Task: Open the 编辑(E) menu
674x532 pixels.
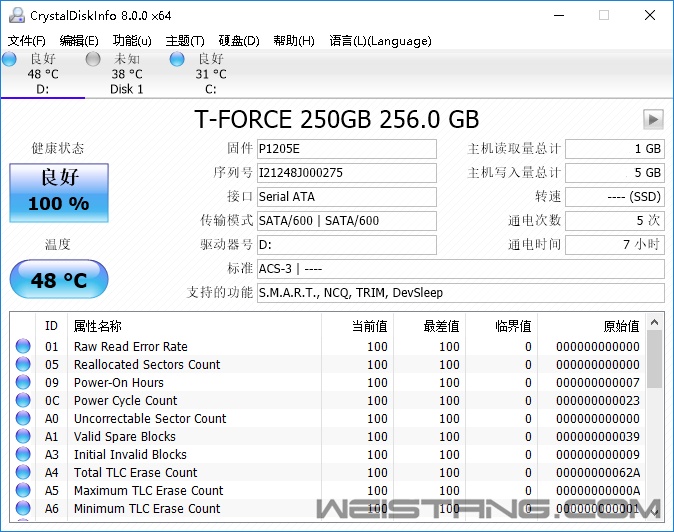Action: pyautogui.click(x=79, y=41)
